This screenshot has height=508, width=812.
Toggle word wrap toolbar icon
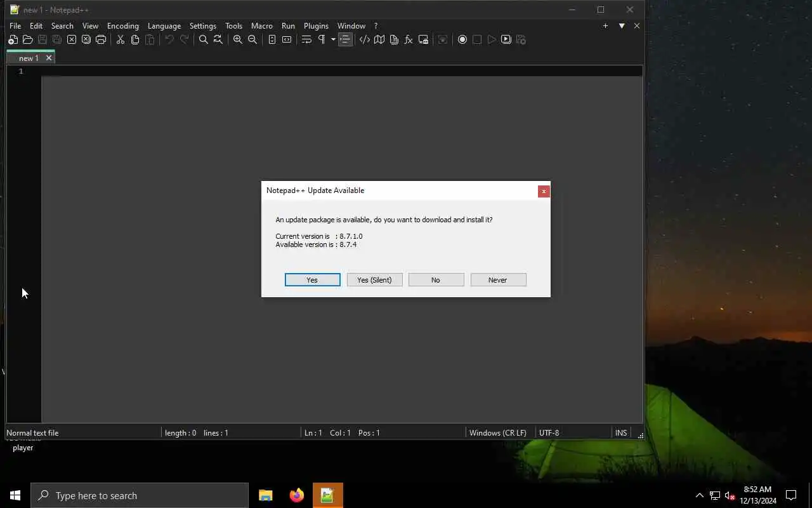(306, 39)
